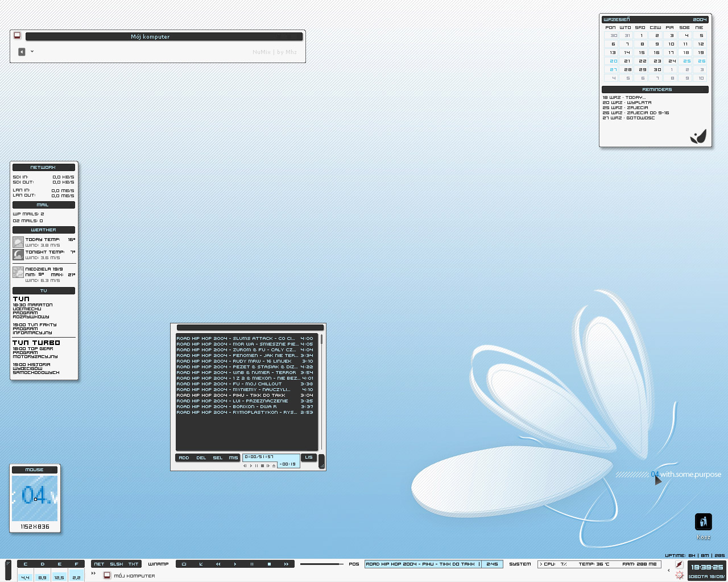Select playlist track FU - MOJ CHILLOUT
Screen dimensions: 728x582
(245, 384)
